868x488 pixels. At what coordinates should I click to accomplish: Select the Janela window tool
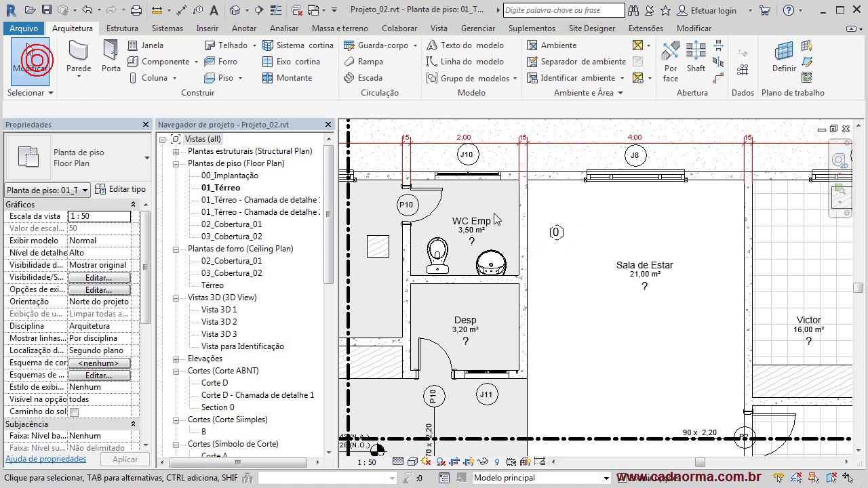[x=146, y=45]
